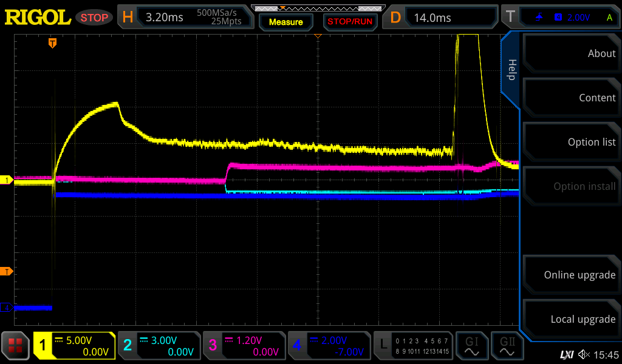Toggle channel 2 cyan 3.00V label
This screenshot has height=364, width=622.
point(159,346)
